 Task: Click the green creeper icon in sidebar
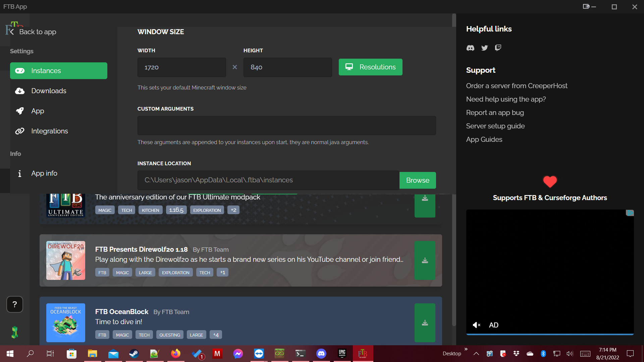pos(15,332)
